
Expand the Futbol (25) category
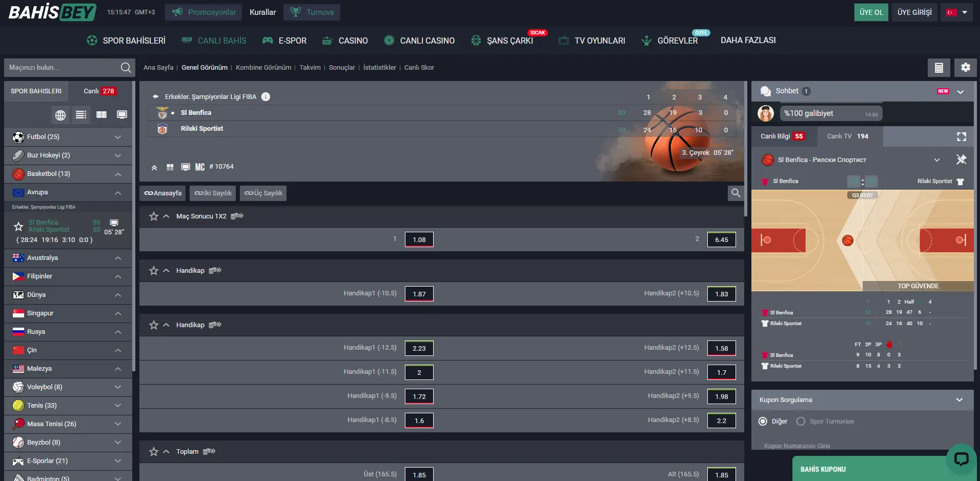coord(68,137)
